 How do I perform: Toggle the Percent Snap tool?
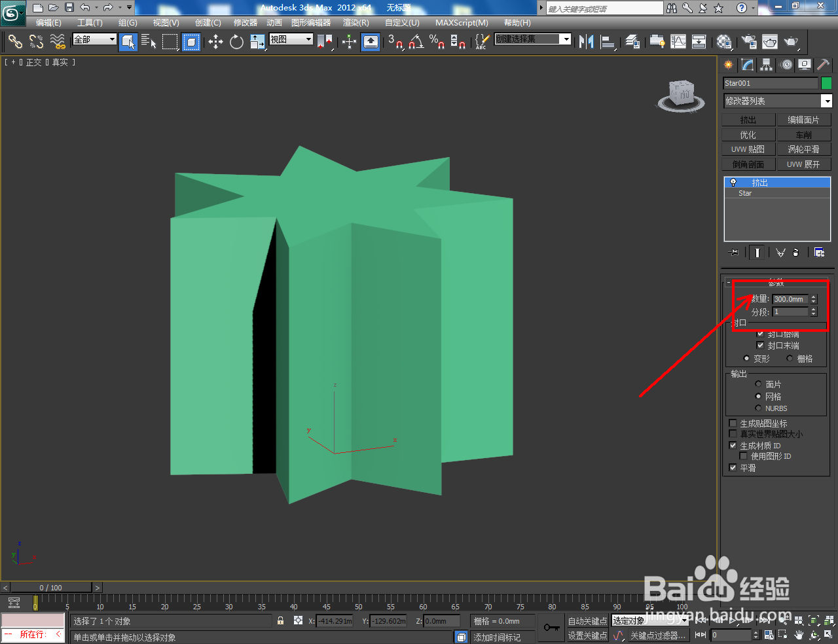pos(437,41)
